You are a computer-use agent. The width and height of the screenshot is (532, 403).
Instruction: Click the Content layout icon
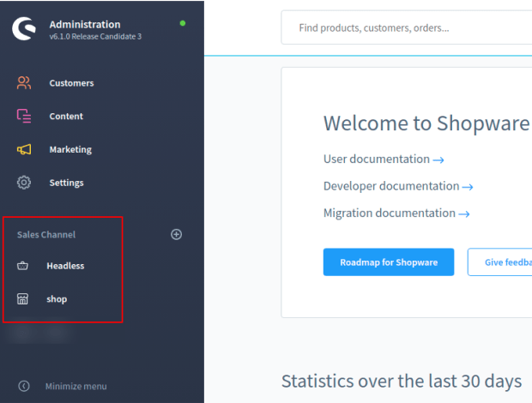pos(24,116)
